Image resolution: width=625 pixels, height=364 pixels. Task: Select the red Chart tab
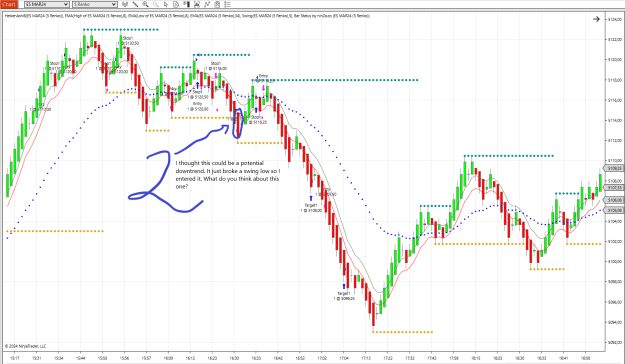coord(9,4)
